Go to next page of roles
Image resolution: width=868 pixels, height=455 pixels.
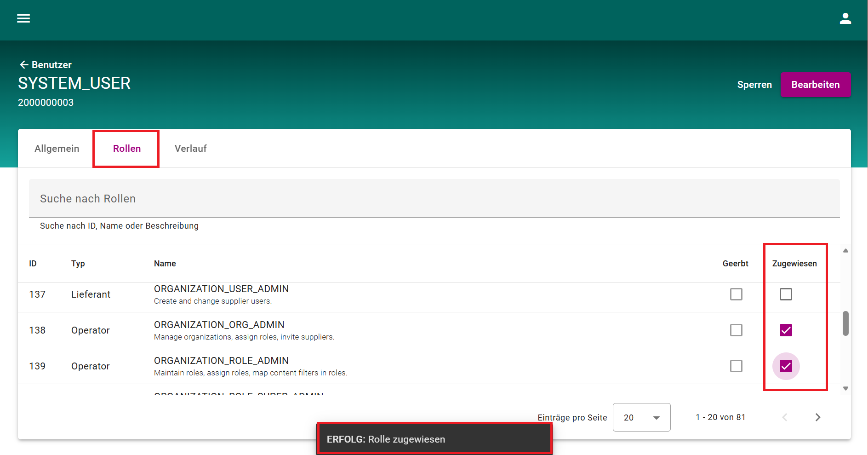click(x=817, y=417)
